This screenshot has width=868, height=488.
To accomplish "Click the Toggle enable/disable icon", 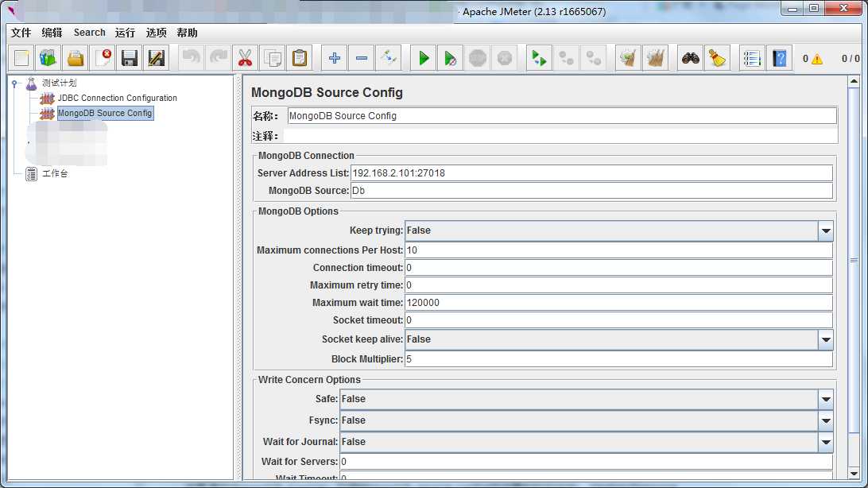I will (x=389, y=58).
